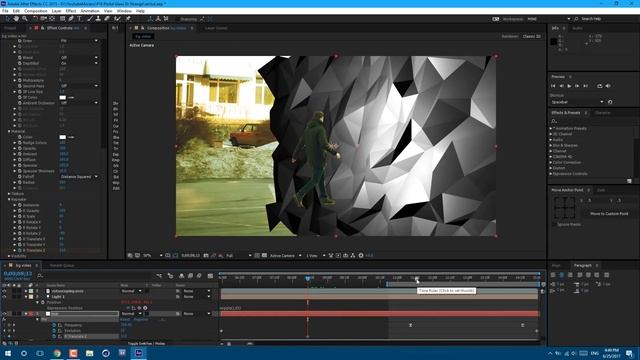Toggle the Evolution property stopwatch
Screen dimensions: 640x360
pyautogui.click(x=54, y=331)
